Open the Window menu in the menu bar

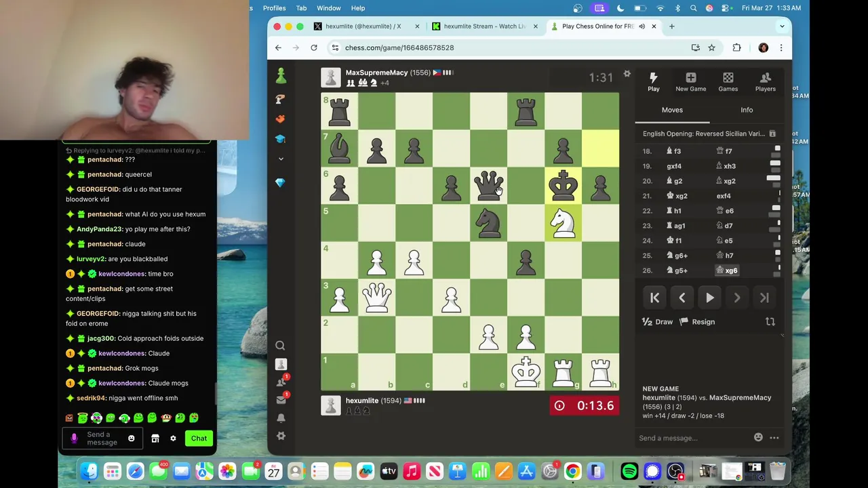329,8
